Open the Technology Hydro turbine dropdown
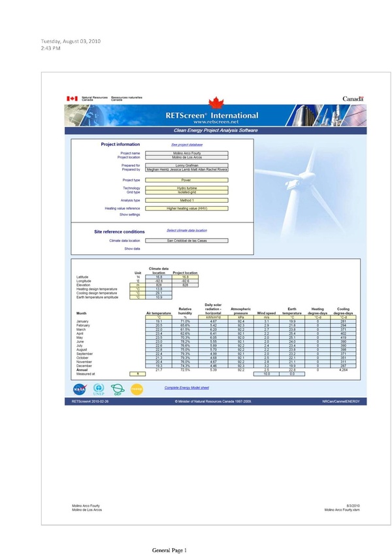Screen dimensions: 392x554 [187, 188]
